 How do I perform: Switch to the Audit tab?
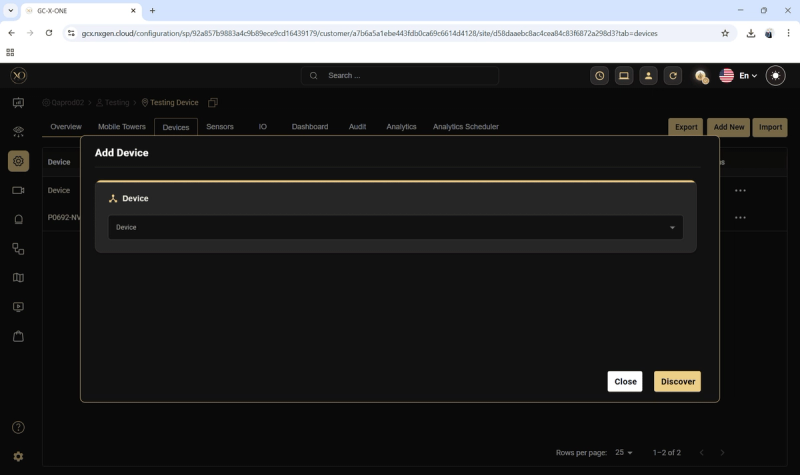pos(357,127)
